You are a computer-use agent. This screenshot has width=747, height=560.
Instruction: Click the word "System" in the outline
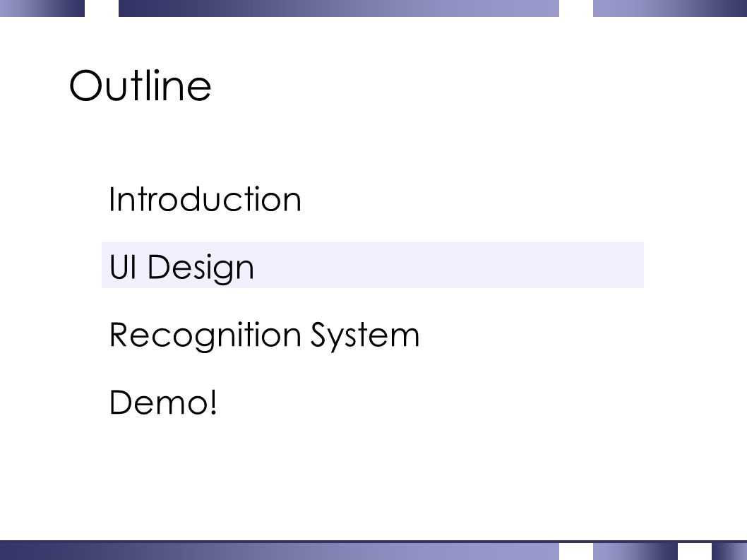[365, 336]
